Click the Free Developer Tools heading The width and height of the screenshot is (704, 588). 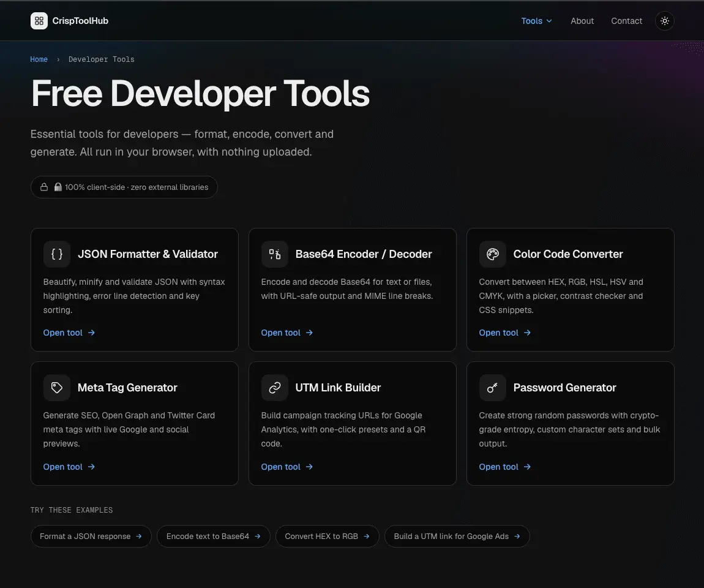(x=200, y=94)
